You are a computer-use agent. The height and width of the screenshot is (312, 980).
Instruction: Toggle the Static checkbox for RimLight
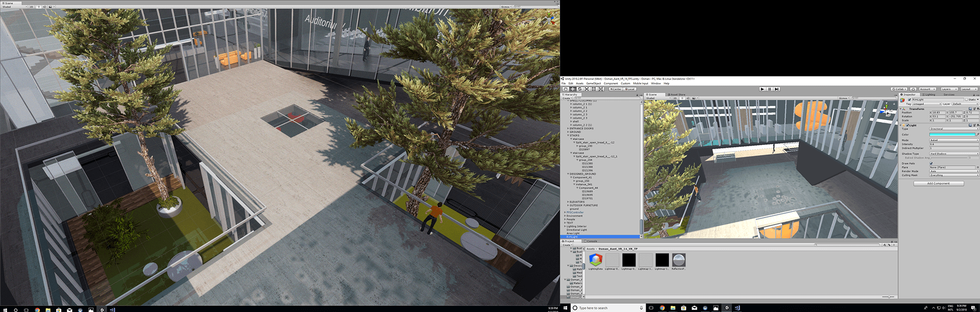tap(966, 99)
